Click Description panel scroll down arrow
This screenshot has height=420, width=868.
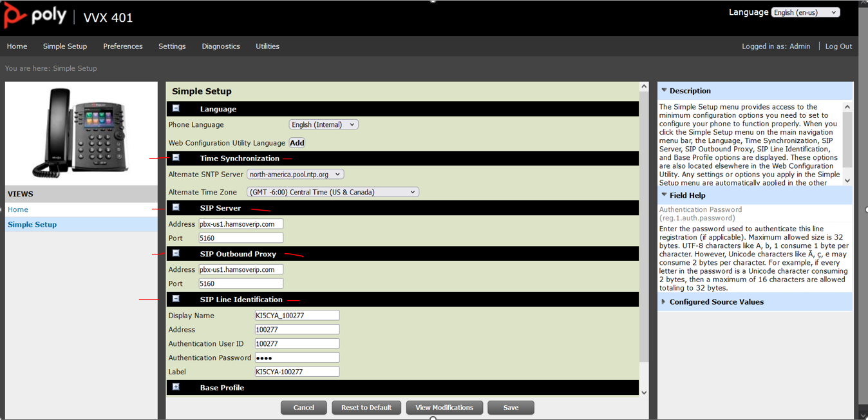847,180
